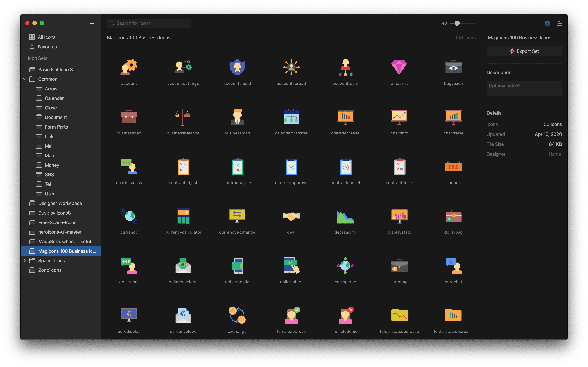Screen dimensions: 588x367
Task: Select the earthglobe icon
Action: (x=345, y=266)
